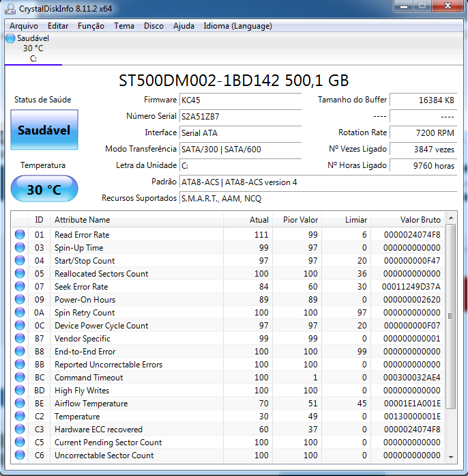Viewport: 468px width, 476px height.
Task: Click the ID column header
Action: pyautogui.click(x=39, y=220)
